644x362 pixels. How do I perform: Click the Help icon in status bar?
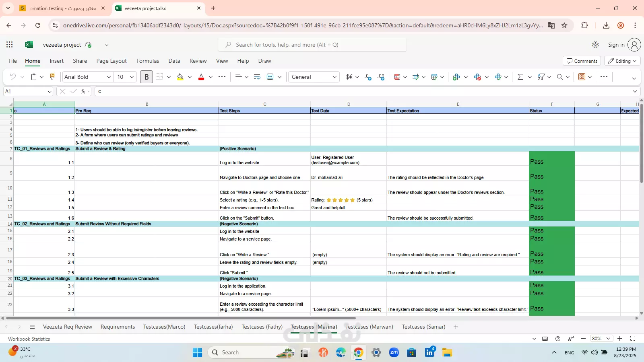pos(558,339)
